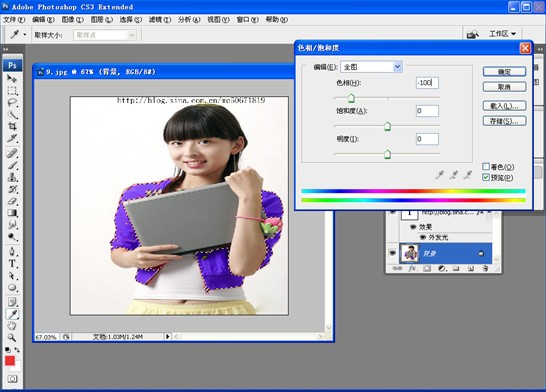Reset default foreground and background colors
Screen dimensions: 546x392
(x=8, y=350)
